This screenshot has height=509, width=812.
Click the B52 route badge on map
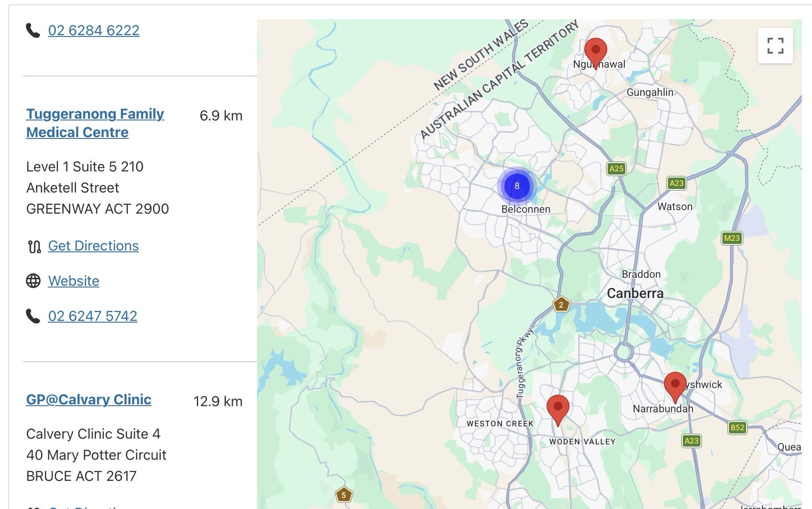tap(737, 427)
